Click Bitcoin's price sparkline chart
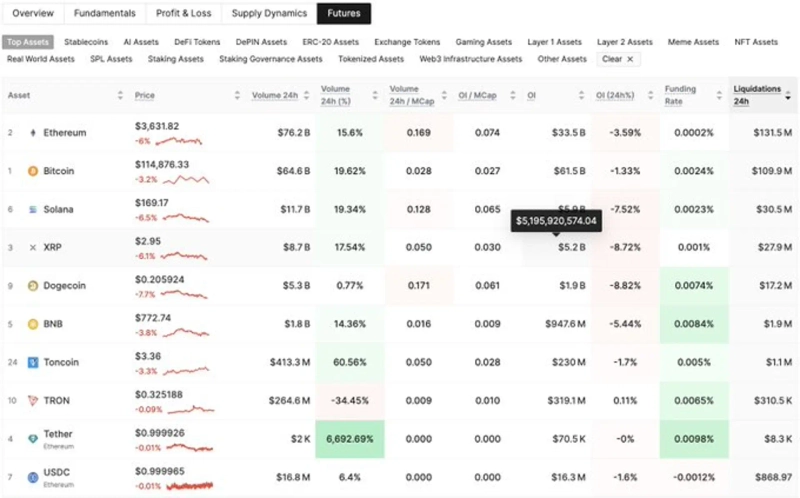Image resolution: width=800 pixels, height=498 pixels. point(185,180)
